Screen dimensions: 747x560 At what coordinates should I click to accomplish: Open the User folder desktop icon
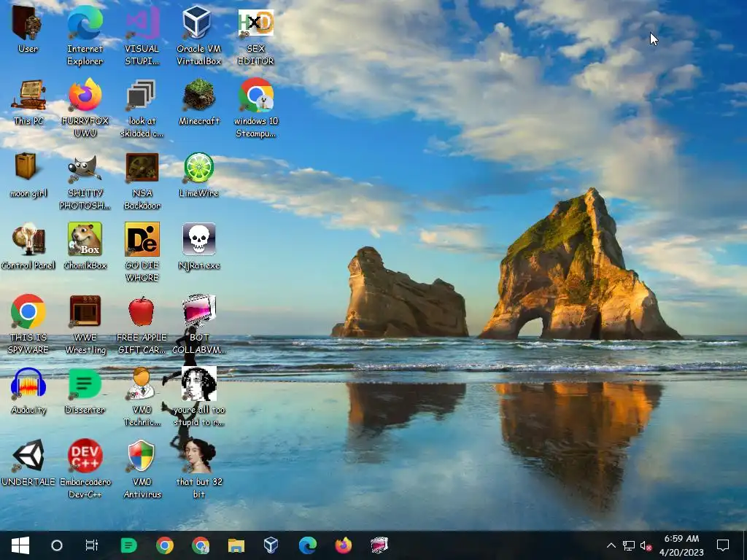click(28, 29)
